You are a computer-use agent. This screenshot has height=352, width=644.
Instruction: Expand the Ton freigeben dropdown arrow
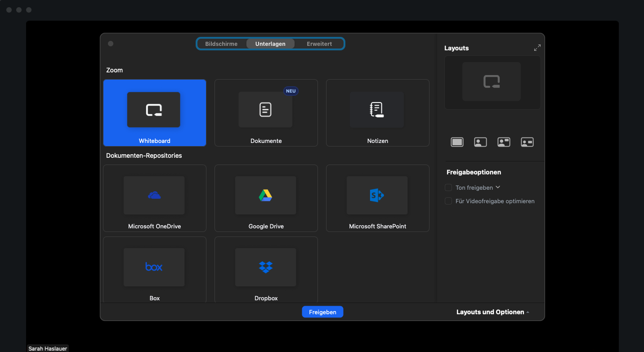pyautogui.click(x=498, y=187)
